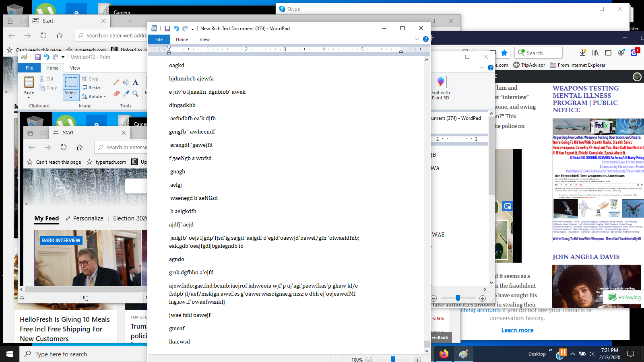Screen dimensions: 644x362
Task: Crop the image in Paint
Action: [x=90, y=79]
